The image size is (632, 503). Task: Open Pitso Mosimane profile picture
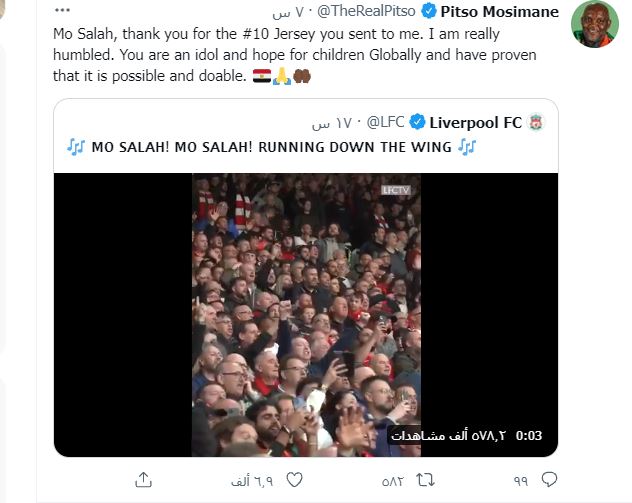[x=595, y=23]
